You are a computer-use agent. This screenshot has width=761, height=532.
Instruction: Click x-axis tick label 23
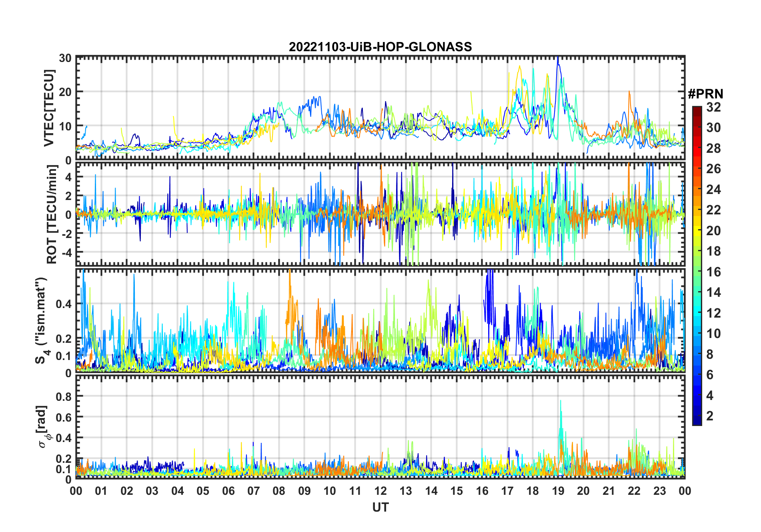pyautogui.click(x=659, y=491)
